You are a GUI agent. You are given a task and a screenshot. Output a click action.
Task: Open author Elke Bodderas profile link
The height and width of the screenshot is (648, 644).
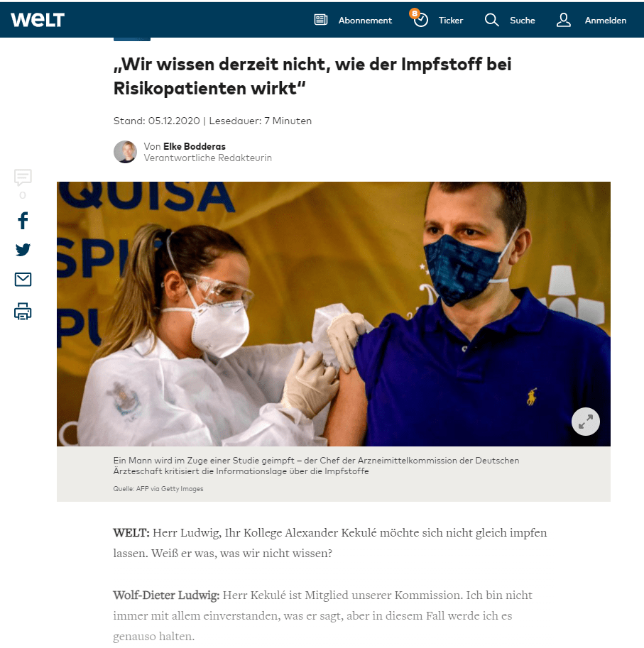pos(195,146)
